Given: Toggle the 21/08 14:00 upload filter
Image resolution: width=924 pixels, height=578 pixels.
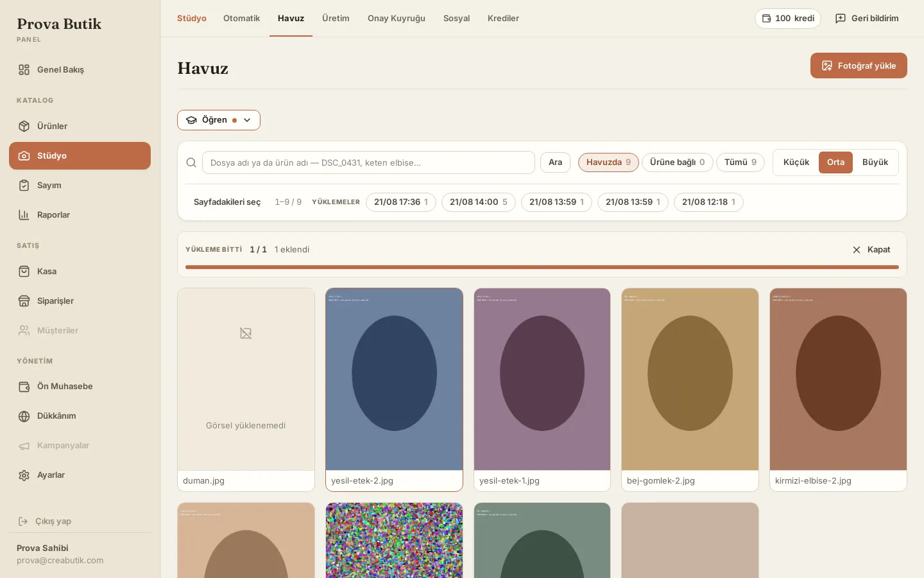Looking at the screenshot, I should pyautogui.click(x=479, y=202).
